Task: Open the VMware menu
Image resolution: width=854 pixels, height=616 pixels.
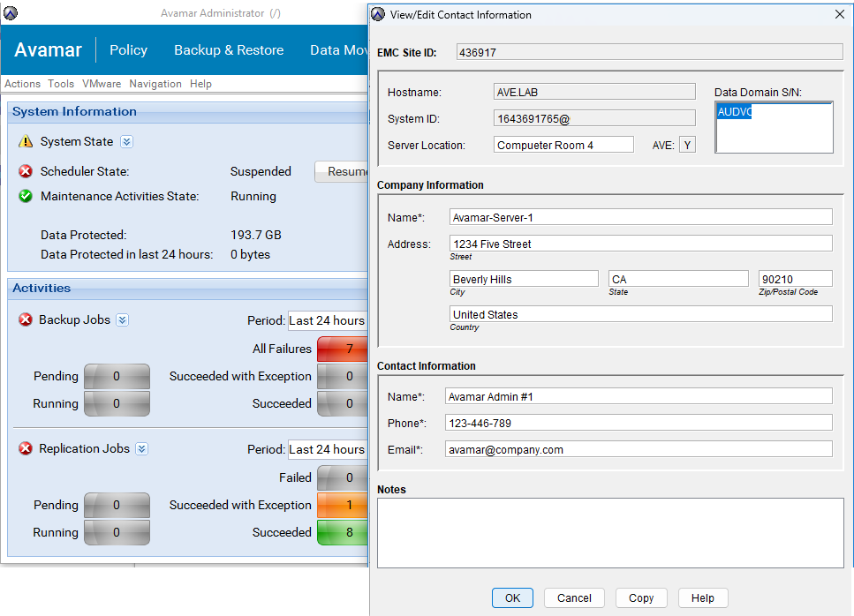Action: [x=102, y=84]
